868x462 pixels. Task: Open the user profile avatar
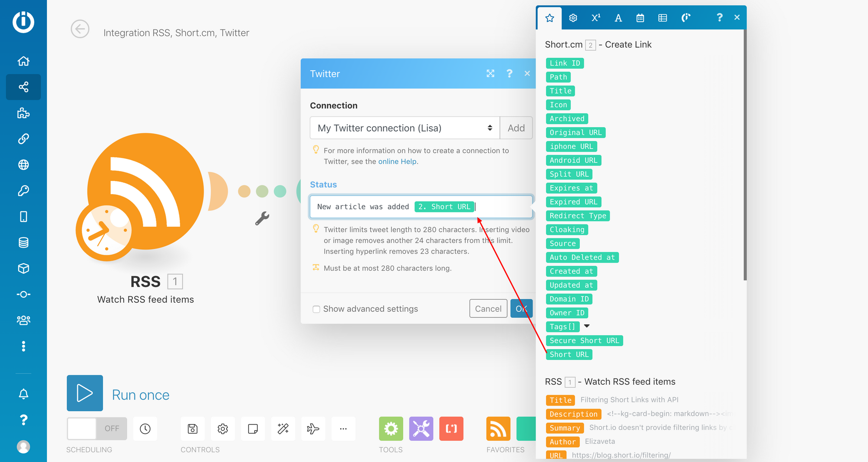[x=23, y=446]
